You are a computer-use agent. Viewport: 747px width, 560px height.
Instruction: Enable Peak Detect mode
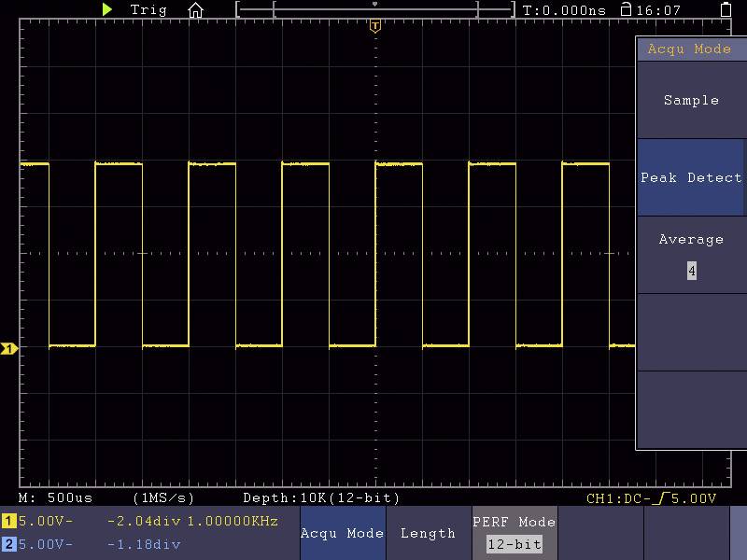coord(691,177)
